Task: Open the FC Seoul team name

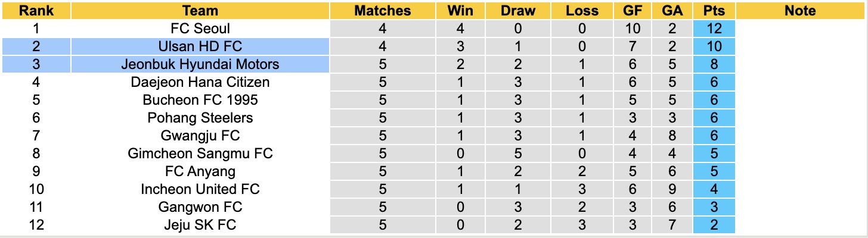Action: point(200,29)
